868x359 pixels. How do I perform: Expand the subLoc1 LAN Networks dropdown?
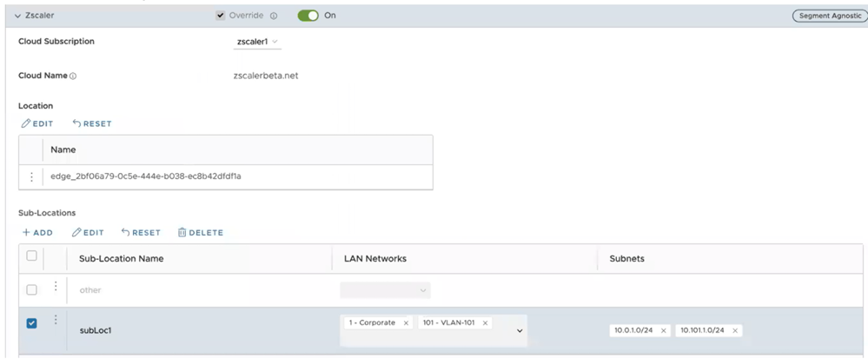[520, 330]
